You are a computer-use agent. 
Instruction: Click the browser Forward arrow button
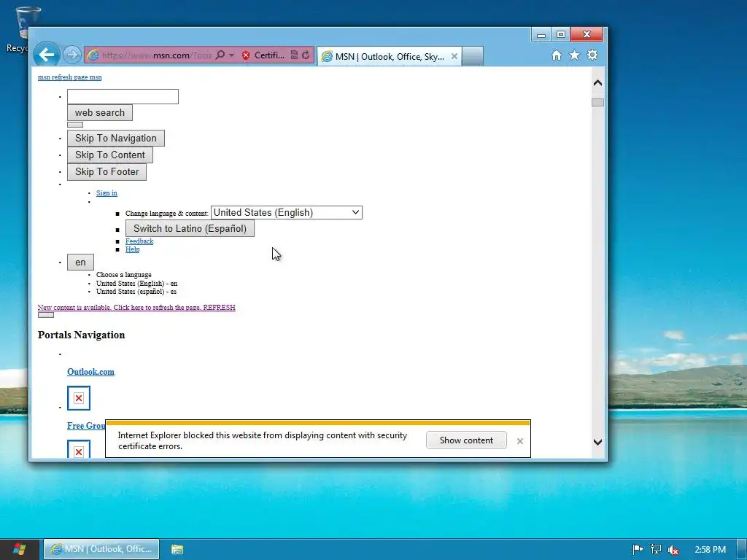click(72, 55)
